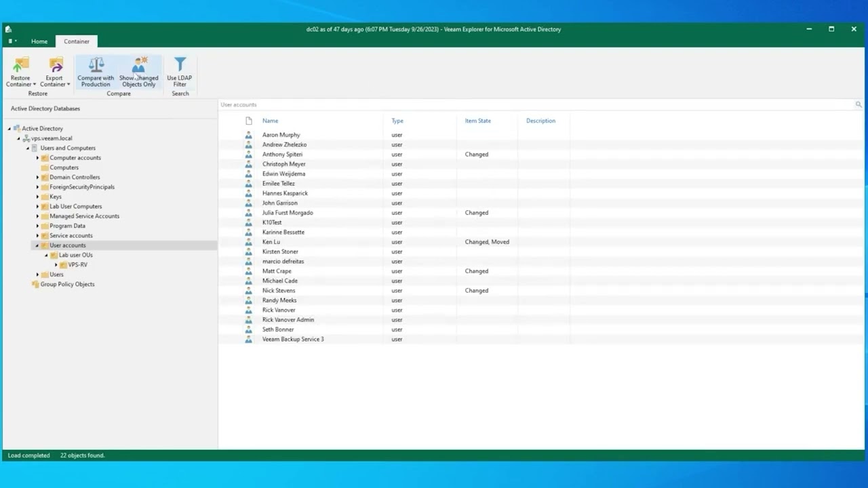Click user icon beside Ken Lu
The height and width of the screenshot is (488, 868).
tap(248, 242)
